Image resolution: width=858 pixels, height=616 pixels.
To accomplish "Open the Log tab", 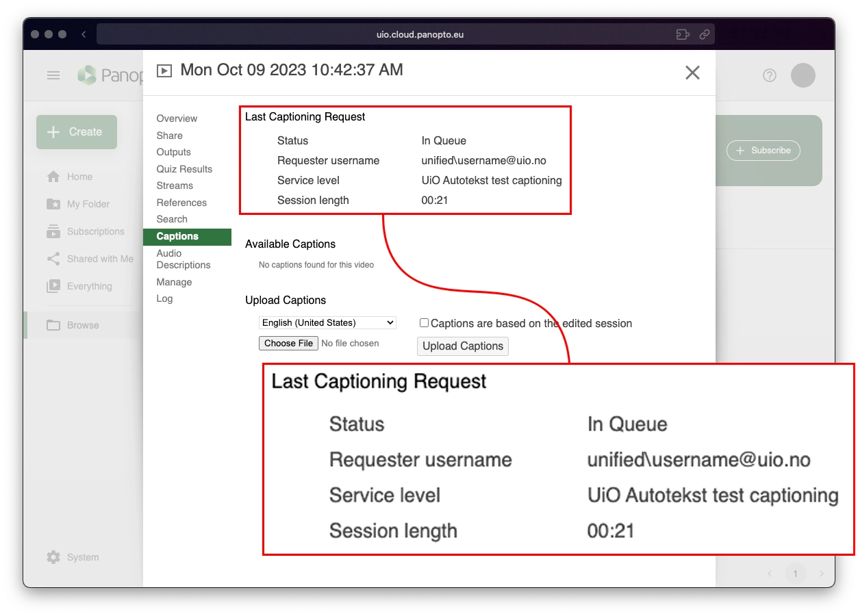I will click(164, 298).
